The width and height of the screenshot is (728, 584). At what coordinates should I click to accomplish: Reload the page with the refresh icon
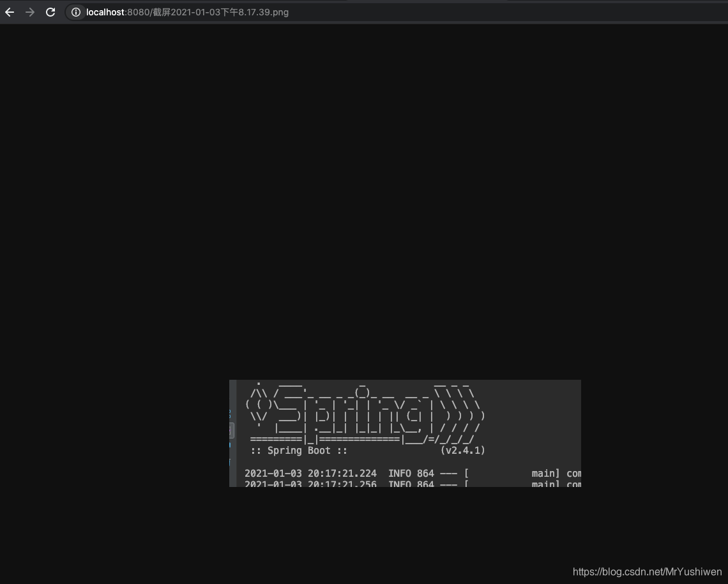[x=50, y=13]
